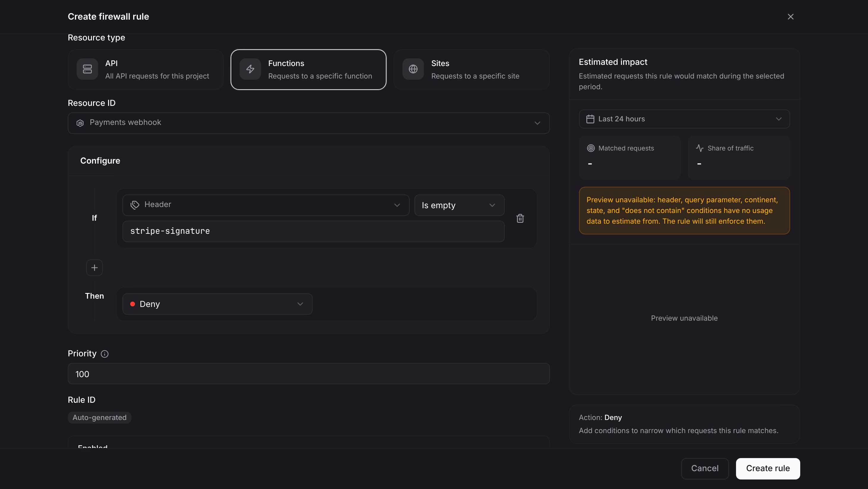Viewport: 868px width, 489px height.
Task: Click the orange Preview unavailable warning box
Action: point(684,210)
